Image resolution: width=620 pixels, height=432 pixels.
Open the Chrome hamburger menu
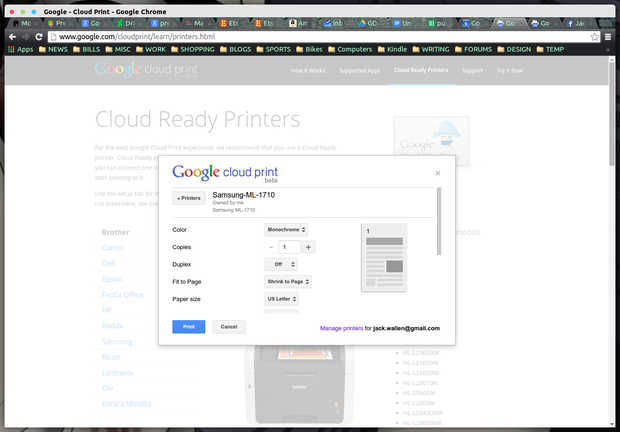click(x=608, y=37)
